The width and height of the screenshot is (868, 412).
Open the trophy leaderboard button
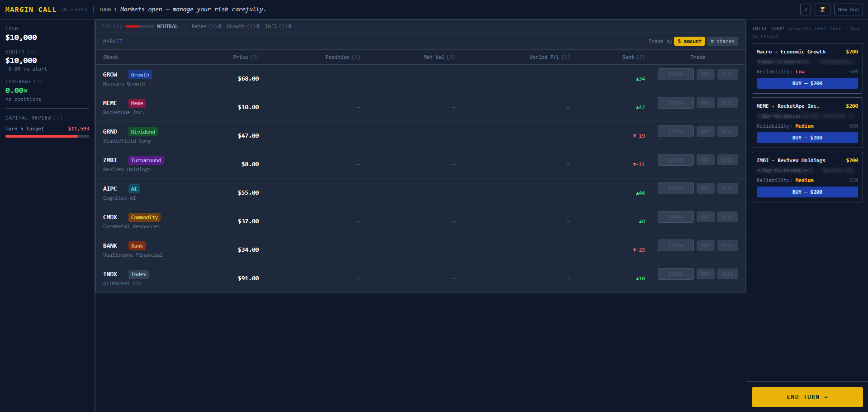coord(822,10)
